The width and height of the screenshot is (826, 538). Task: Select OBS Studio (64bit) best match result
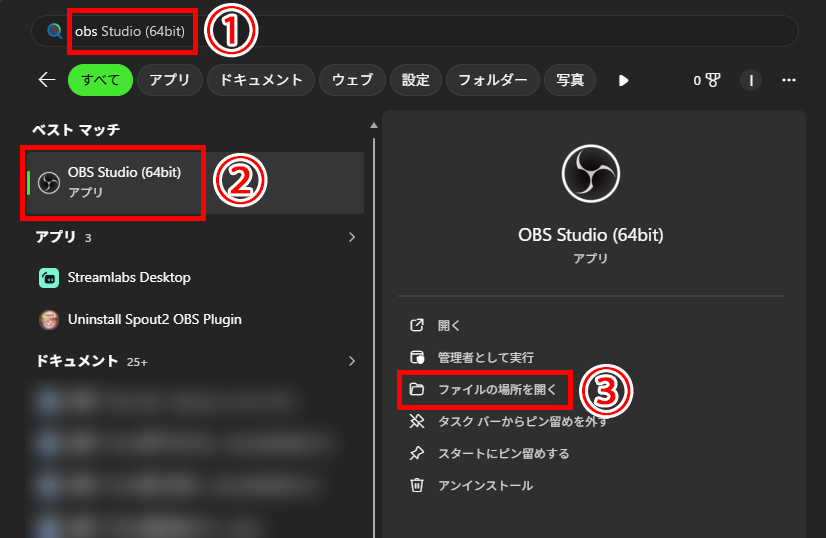tap(195, 183)
